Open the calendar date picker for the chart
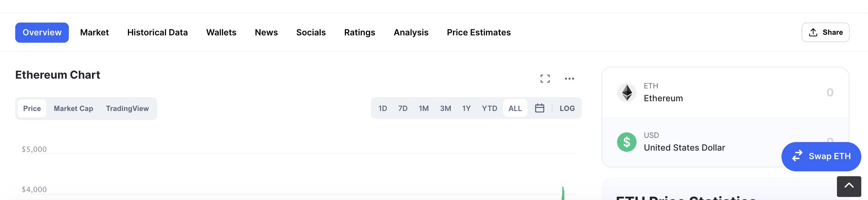 coord(539,108)
